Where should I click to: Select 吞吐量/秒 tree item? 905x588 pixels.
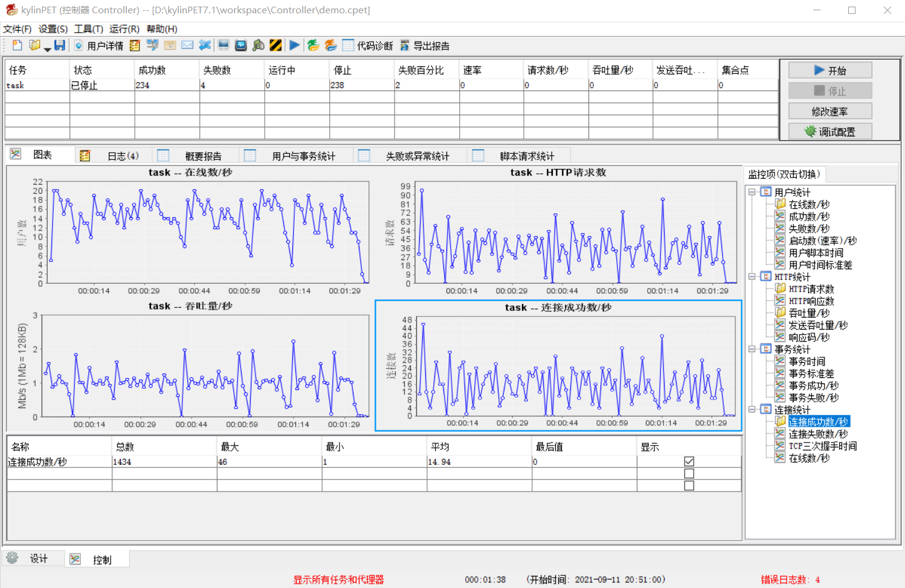click(x=809, y=313)
